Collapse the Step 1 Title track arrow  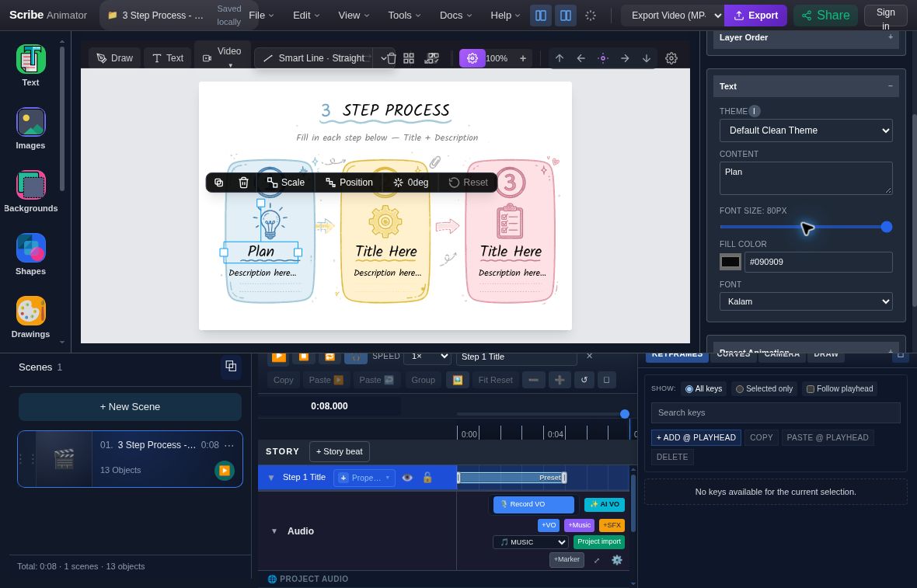coord(271,478)
